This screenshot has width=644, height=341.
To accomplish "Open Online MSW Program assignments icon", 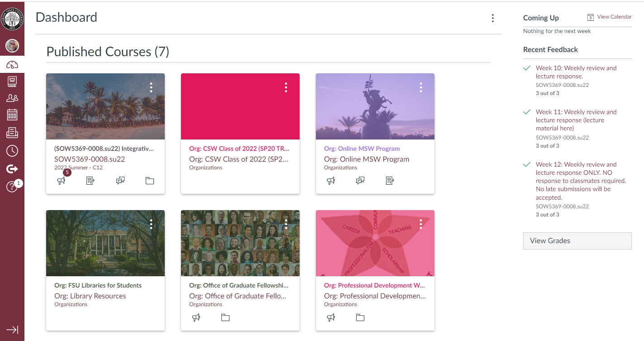I will (x=390, y=181).
